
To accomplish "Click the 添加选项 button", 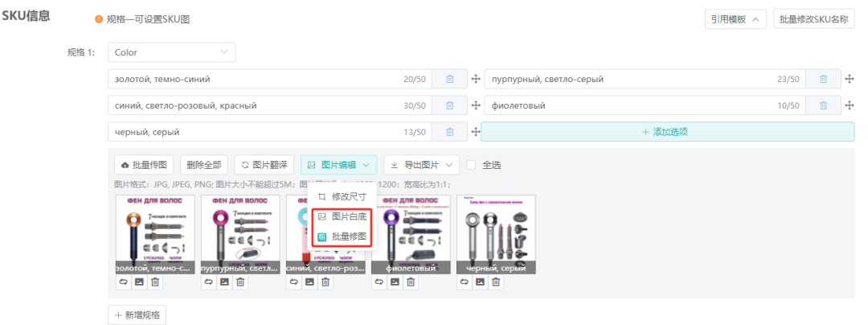I will [668, 132].
